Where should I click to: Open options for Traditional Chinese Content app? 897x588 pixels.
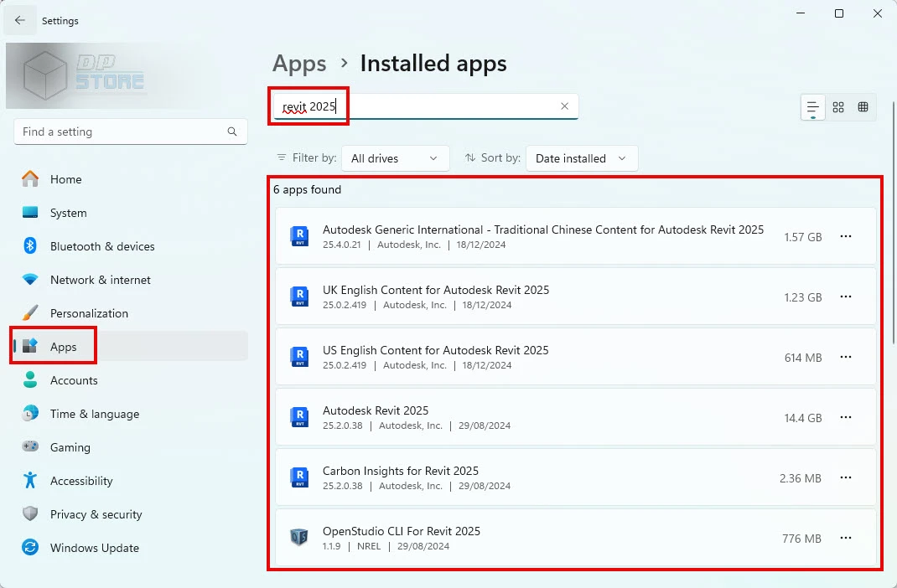coord(846,236)
